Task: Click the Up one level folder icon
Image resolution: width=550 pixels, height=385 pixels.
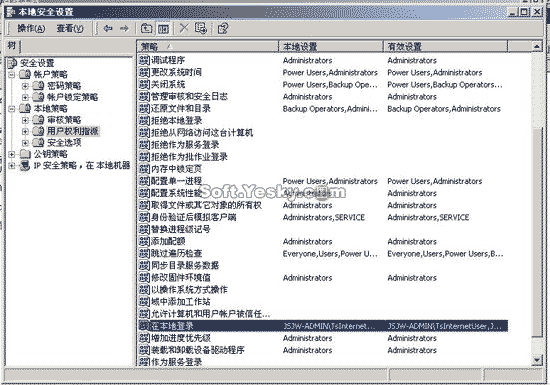Action: [146, 28]
